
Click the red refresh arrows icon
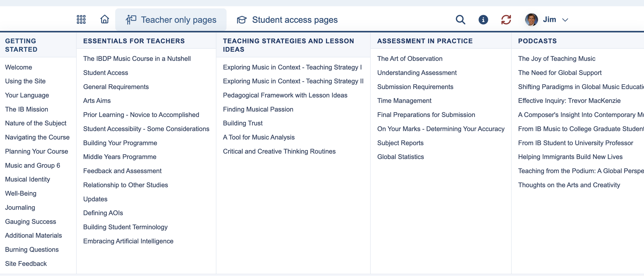[506, 20]
